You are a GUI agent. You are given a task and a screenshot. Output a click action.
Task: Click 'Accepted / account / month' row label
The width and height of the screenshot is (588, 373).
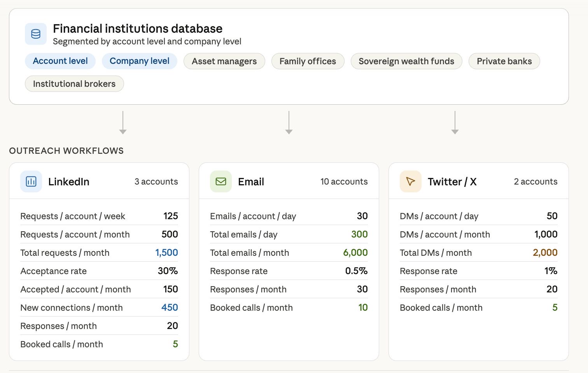tap(76, 289)
